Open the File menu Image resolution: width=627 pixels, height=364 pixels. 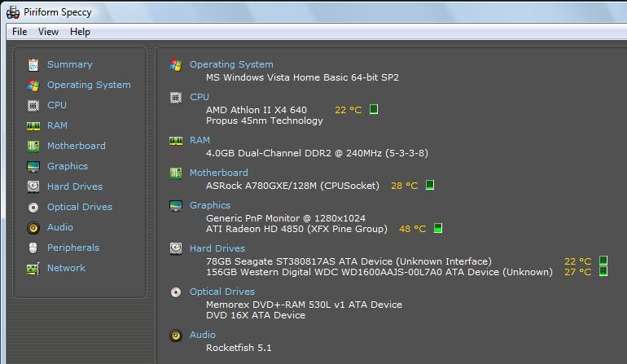tap(20, 32)
